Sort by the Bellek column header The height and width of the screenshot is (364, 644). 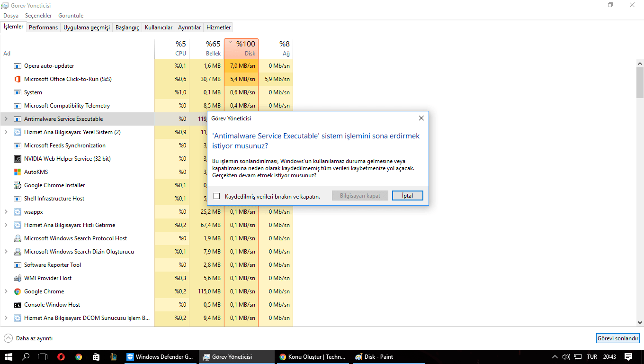click(x=206, y=48)
